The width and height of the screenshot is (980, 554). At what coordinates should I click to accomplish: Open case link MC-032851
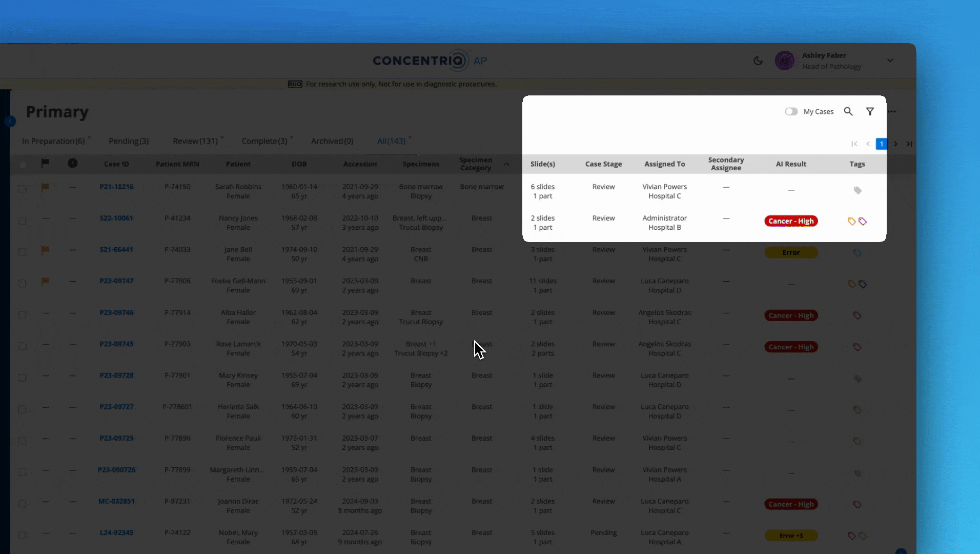[x=116, y=501]
